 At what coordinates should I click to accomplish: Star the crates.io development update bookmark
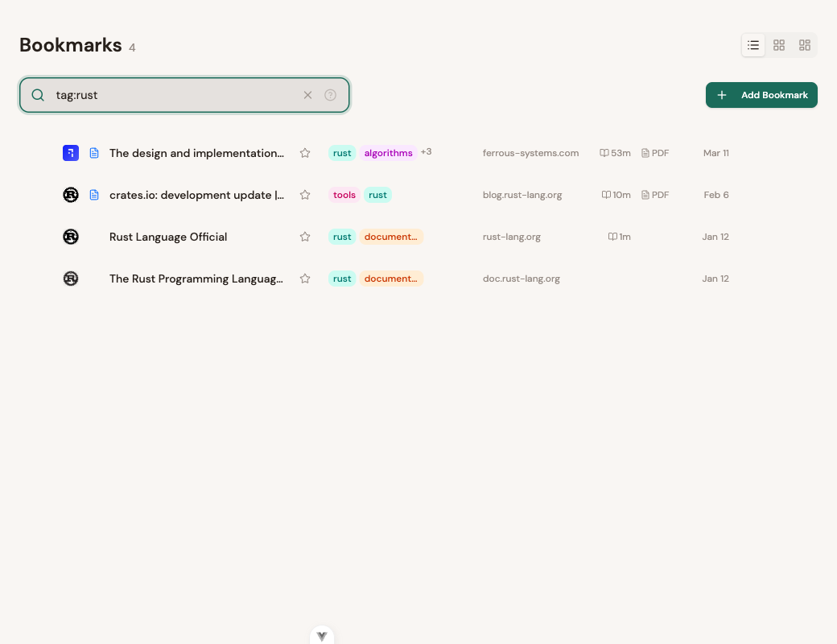305,195
